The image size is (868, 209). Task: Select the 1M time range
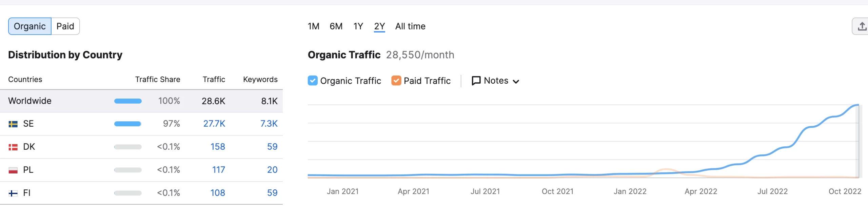(x=314, y=26)
